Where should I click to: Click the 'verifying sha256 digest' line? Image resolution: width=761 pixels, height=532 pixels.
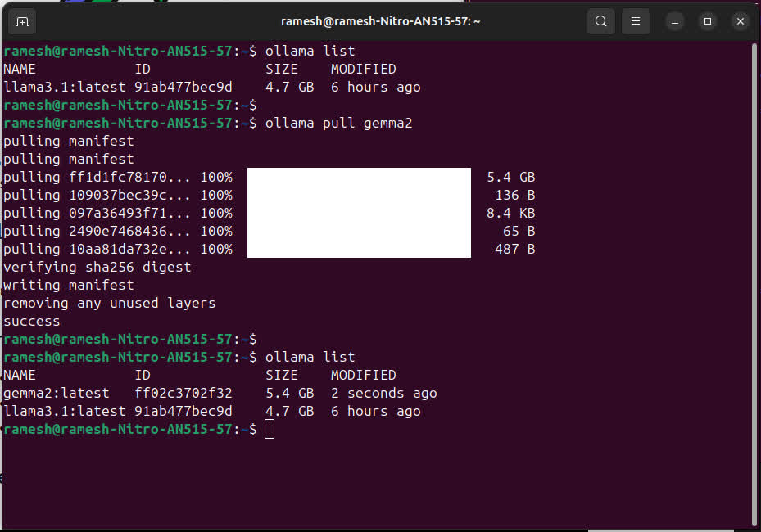point(97,267)
